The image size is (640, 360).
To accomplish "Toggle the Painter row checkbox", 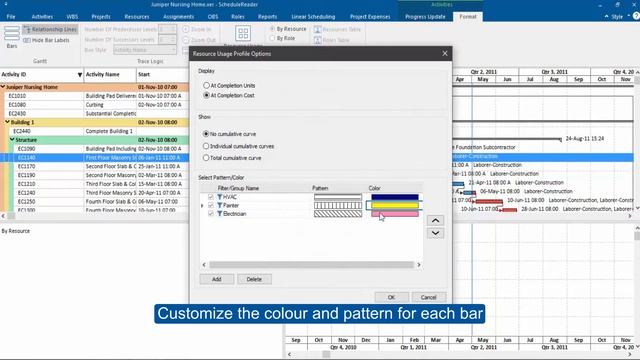I will click(211, 205).
